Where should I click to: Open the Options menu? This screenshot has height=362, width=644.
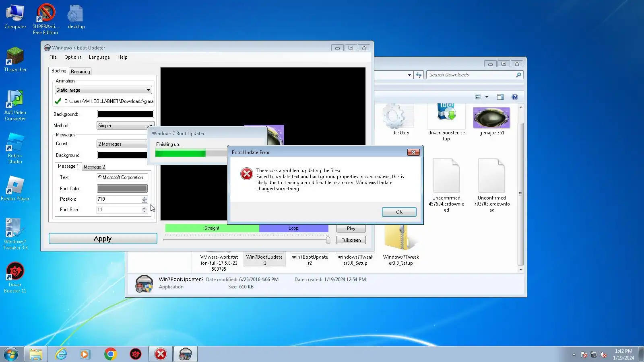(73, 57)
